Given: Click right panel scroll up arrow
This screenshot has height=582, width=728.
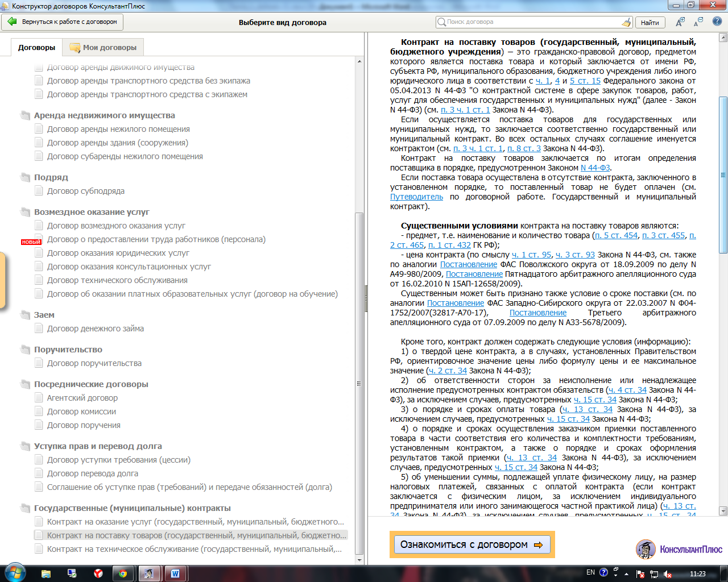Looking at the screenshot, I should click(723, 38).
